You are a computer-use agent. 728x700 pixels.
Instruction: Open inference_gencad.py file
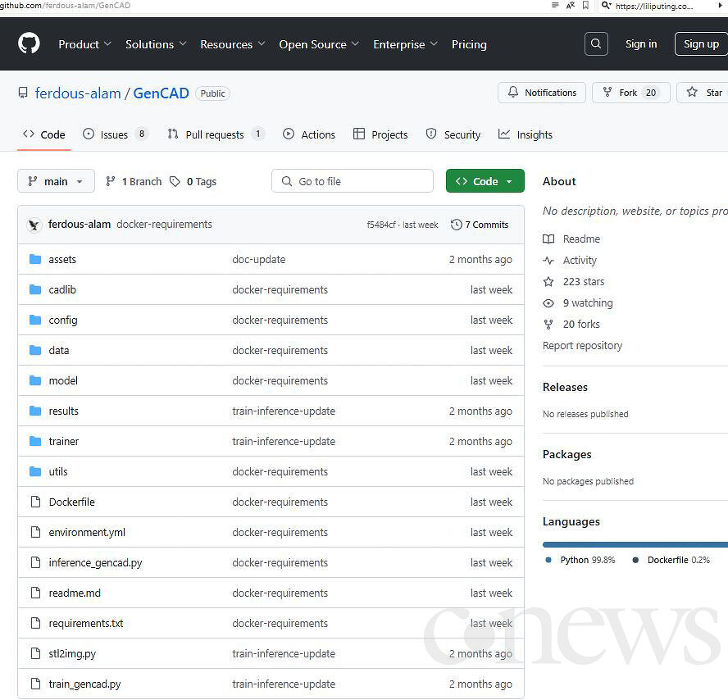(95, 562)
